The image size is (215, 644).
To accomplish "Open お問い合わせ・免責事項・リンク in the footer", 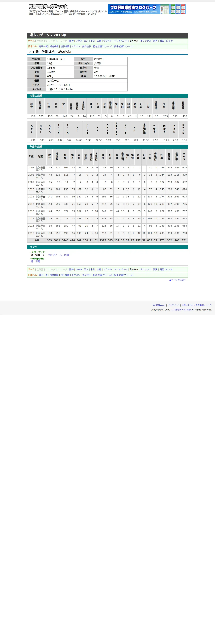I will [196, 305].
